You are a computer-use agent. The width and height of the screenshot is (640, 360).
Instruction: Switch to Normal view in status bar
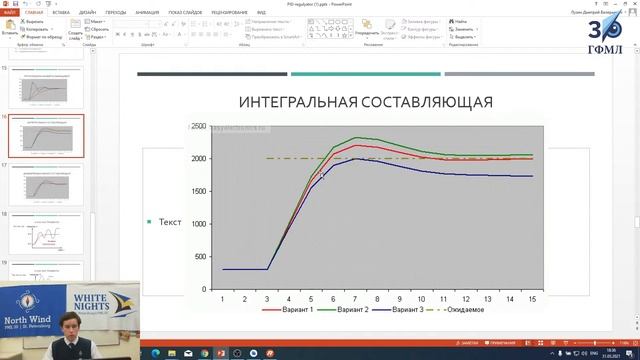528,343
